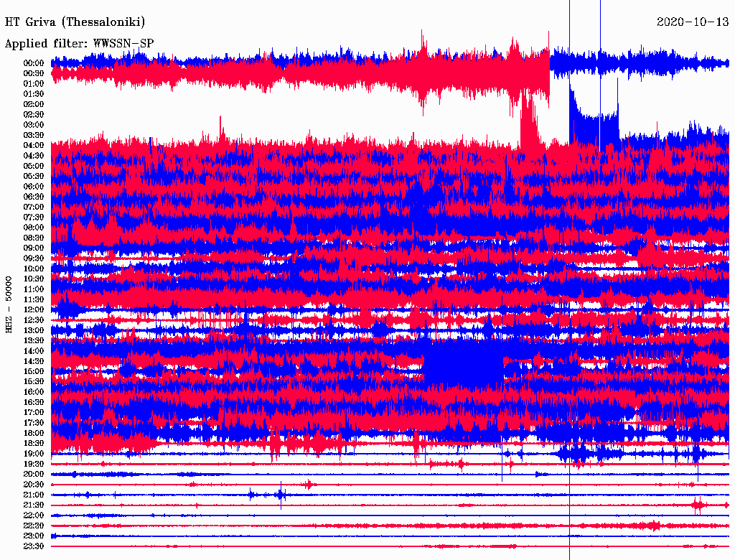Select the 18:00 time label
Screen dimensions: 735x560
point(34,434)
